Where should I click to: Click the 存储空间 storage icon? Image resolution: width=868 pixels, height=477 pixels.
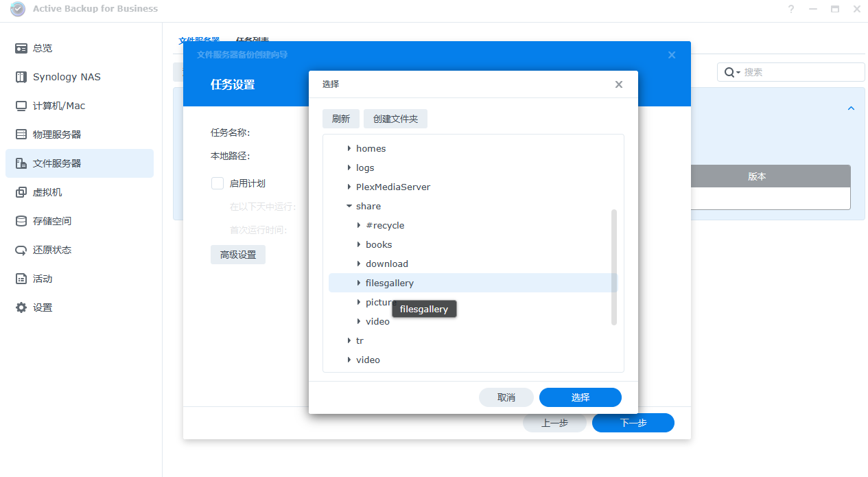[x=21, y=221]
